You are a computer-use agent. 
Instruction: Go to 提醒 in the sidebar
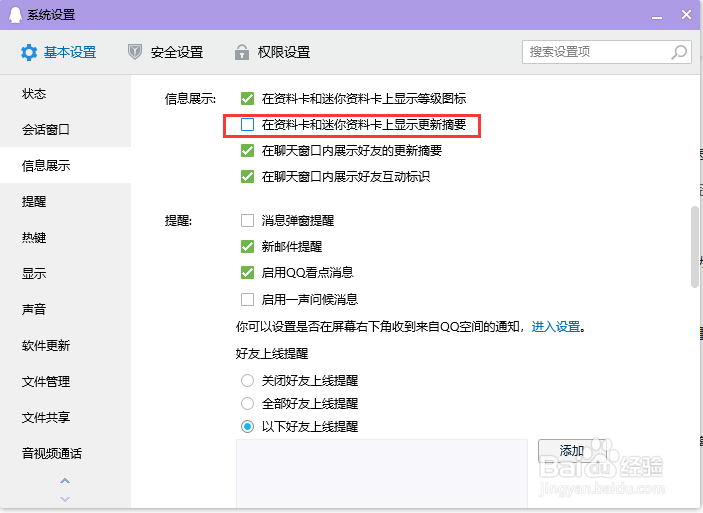65,201
